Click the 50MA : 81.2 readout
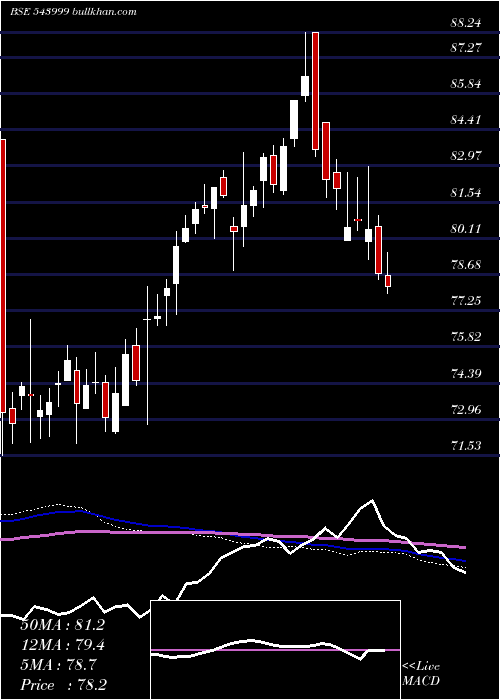500x700 pixels. tap(62, 625)
